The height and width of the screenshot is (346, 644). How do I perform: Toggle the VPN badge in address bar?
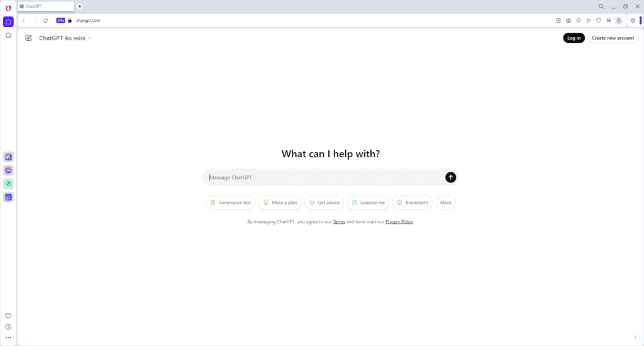(60, 21)
